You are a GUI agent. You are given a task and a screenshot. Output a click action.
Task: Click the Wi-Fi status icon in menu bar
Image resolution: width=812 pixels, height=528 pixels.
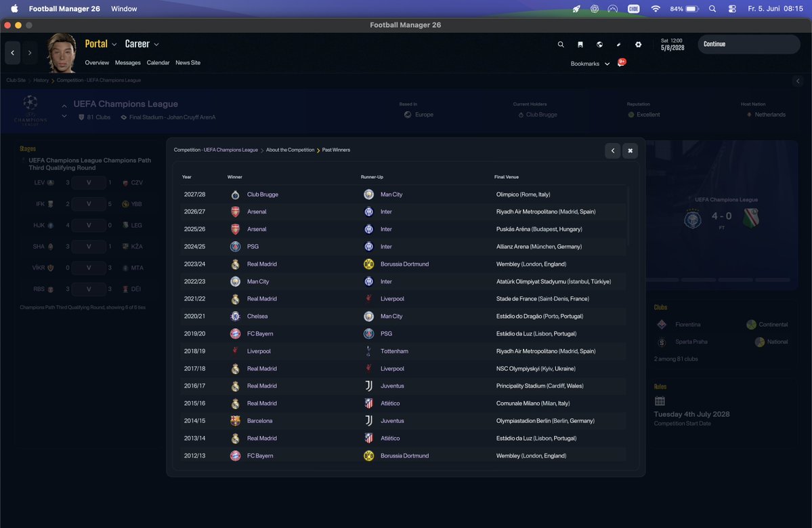click(656, 9)
